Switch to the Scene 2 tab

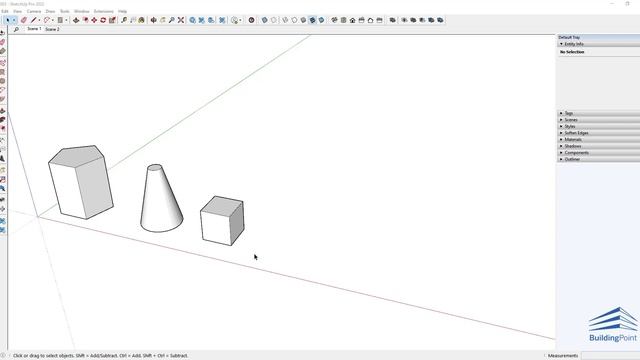(x=52, y=29)
